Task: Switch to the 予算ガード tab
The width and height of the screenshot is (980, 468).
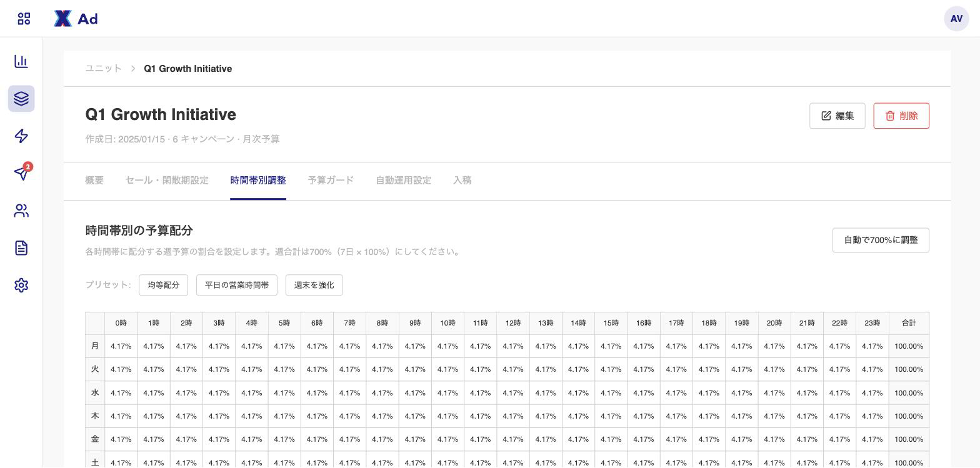Action: point(331,181)
